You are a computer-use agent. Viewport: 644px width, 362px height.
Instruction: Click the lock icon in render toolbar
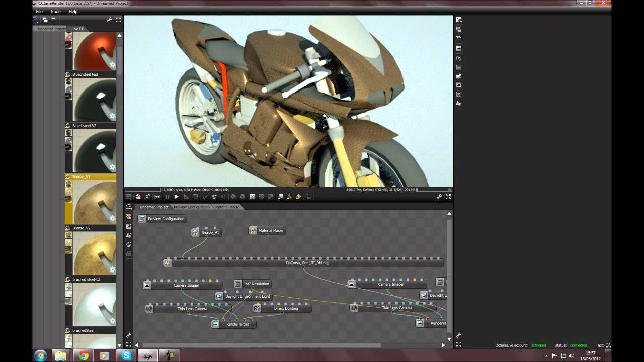(308, 197)
